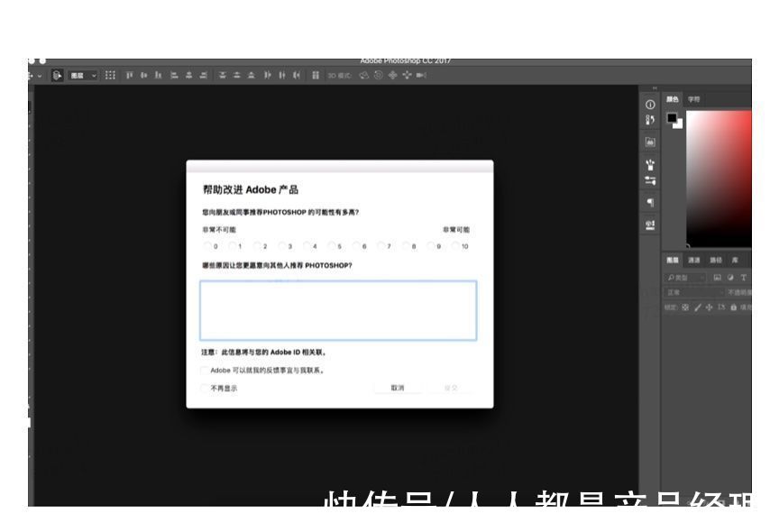The image size is (770, 532).
Task: Select rating 10 radio button
Action: coord(455,245)
